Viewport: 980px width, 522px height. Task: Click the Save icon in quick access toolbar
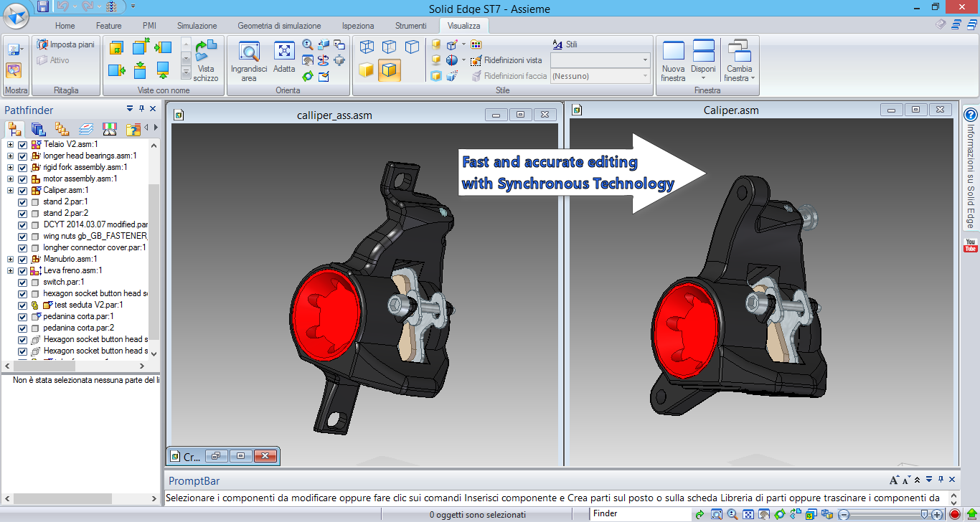pos(43,6)
